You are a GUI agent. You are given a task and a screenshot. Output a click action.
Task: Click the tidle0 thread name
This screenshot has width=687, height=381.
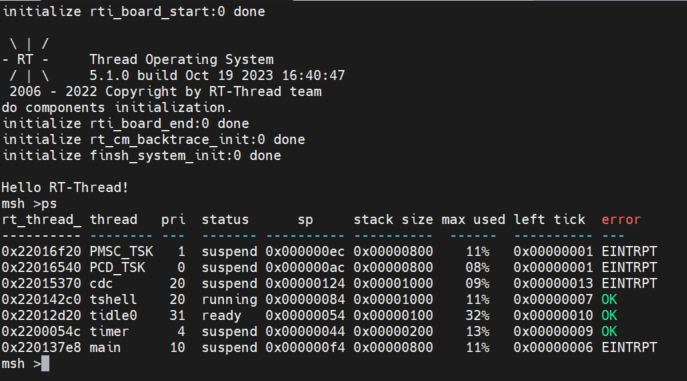113,315
